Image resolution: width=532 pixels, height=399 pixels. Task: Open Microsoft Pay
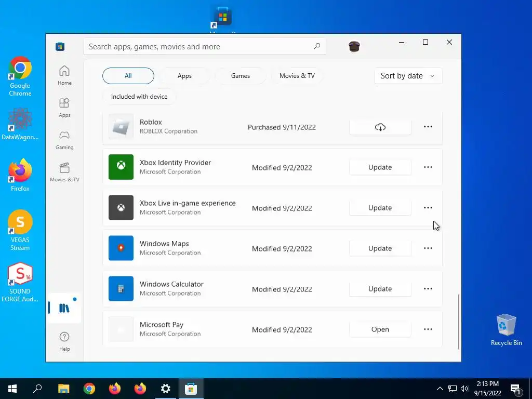(x=380, y=329)
